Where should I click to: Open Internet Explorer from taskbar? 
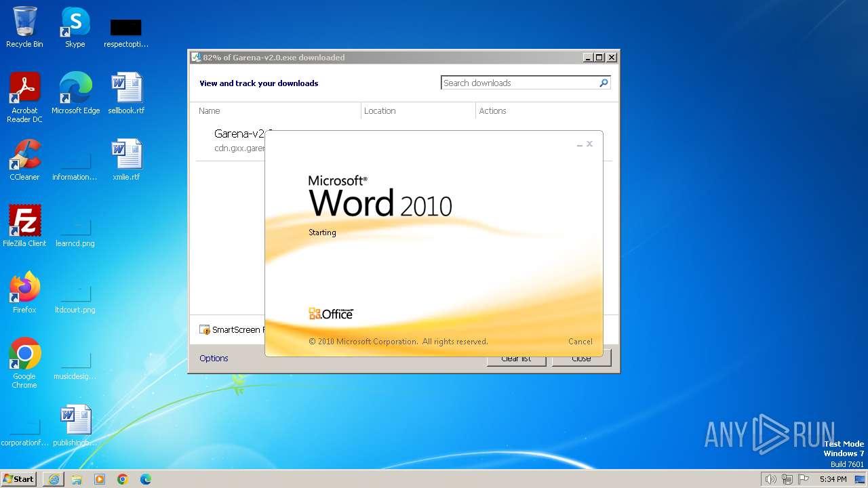54,479
